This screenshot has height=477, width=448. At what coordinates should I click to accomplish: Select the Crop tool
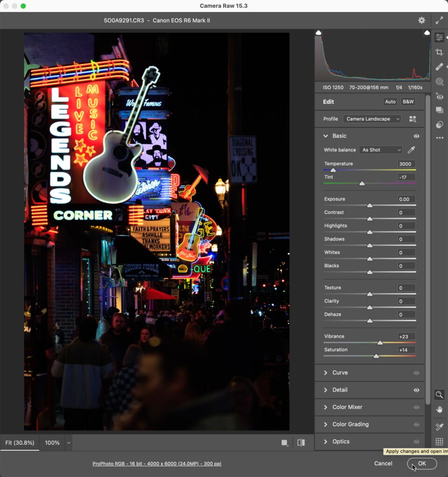[439, 52]
